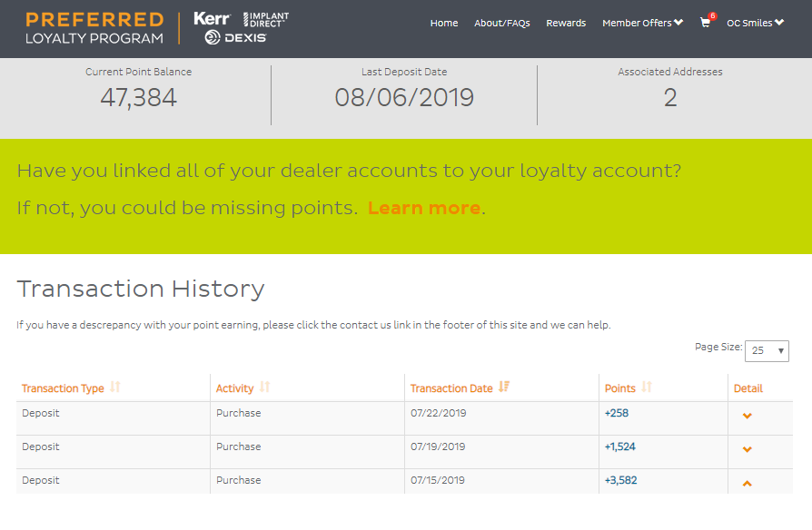Open the Page Size dropdown
Viewport: 812px width, 530px height.
click(x=767, y=350)
